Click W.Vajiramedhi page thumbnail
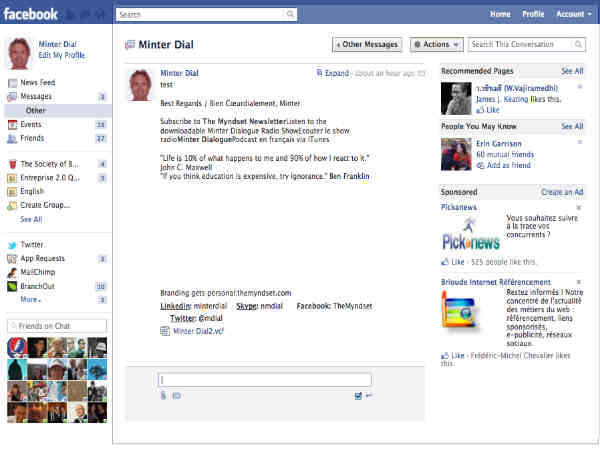The width and height of the screenshot is (600, 450). tap(456, 98)
